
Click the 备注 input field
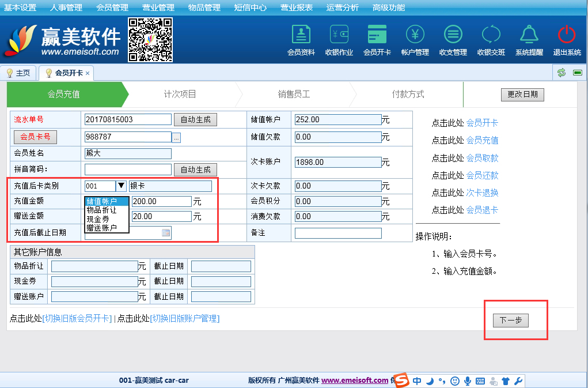point(338,233)
